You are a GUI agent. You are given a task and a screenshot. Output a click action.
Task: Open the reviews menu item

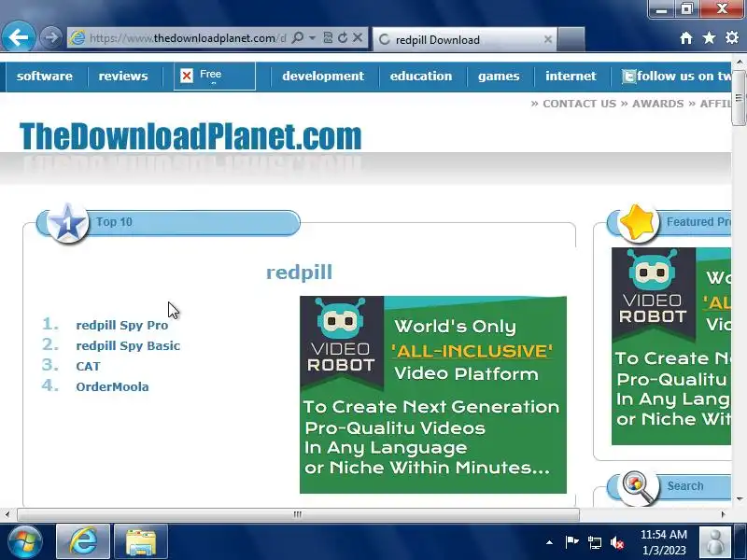point(123,77)
